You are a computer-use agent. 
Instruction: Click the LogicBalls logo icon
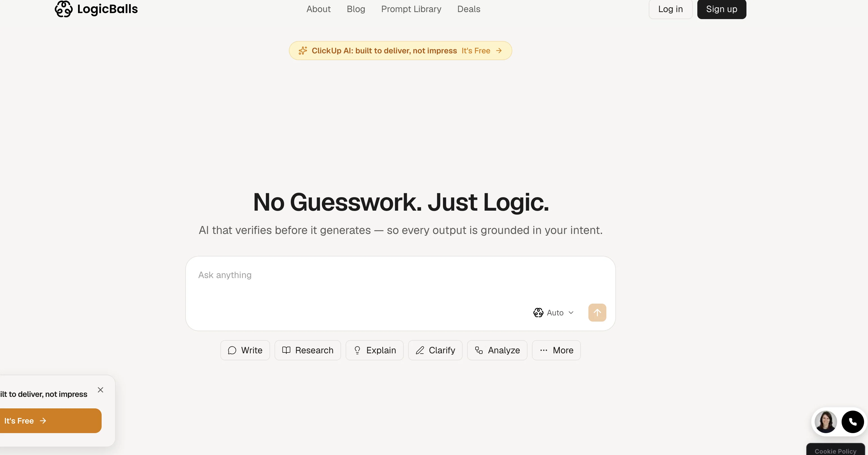coord(63,9)
